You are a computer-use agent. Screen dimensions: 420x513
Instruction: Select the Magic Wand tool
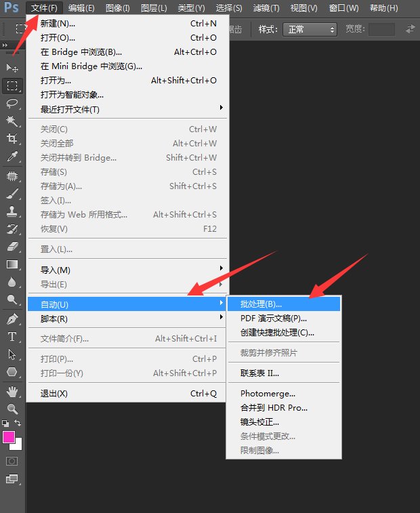click(x=12, y=121)
